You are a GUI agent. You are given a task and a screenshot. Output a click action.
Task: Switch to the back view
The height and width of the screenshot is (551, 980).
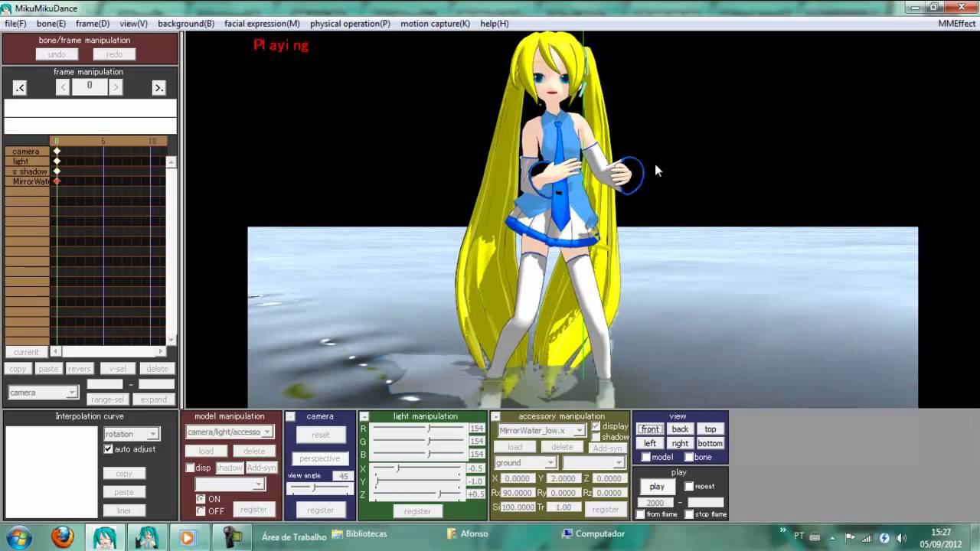(x=680, y=429)
